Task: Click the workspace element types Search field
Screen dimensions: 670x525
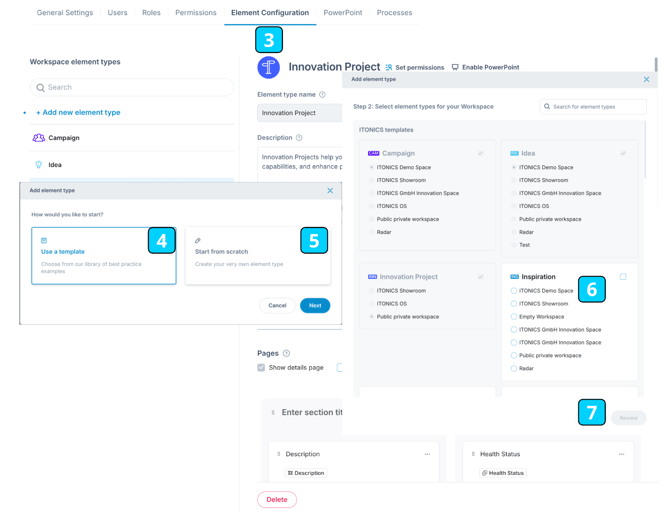Action: click(132, 87)
